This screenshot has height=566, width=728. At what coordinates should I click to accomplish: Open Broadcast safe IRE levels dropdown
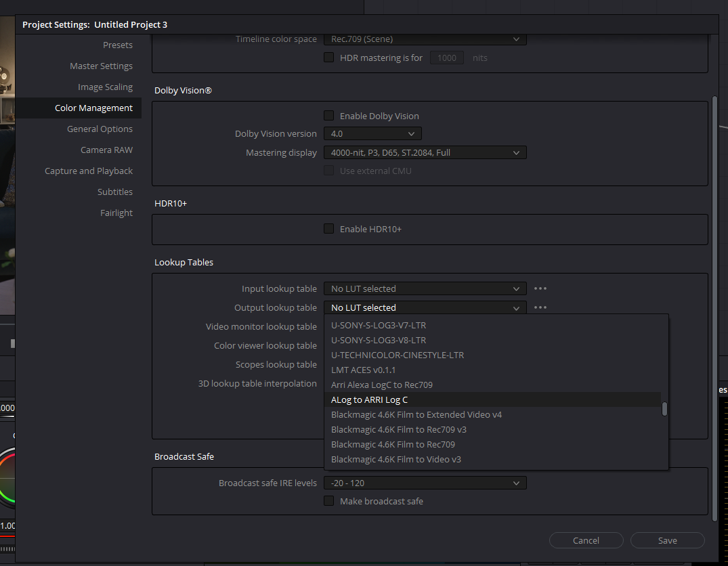pyautogui.click(x=425, y=483)
